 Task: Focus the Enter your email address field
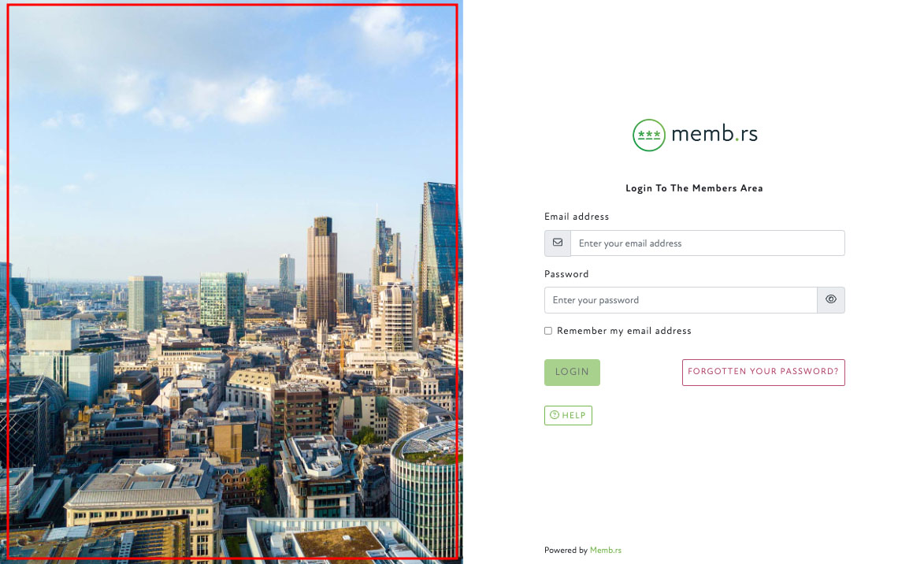pos(707,243)
